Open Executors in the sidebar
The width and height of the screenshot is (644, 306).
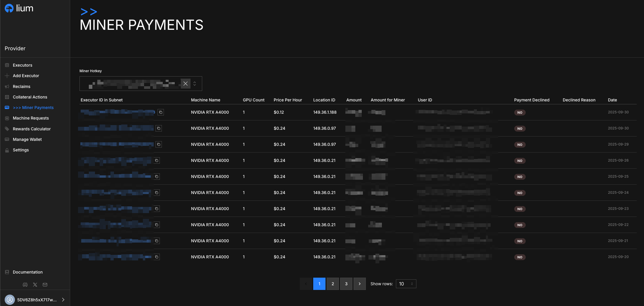[x=22, y=65]
